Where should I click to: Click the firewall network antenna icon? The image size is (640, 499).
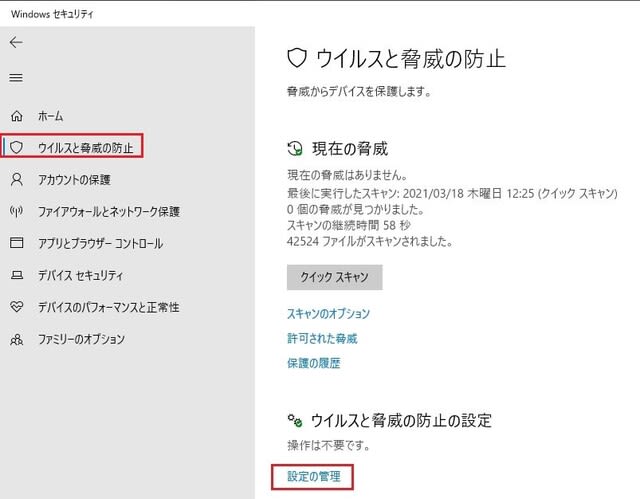tap(16, 211)
